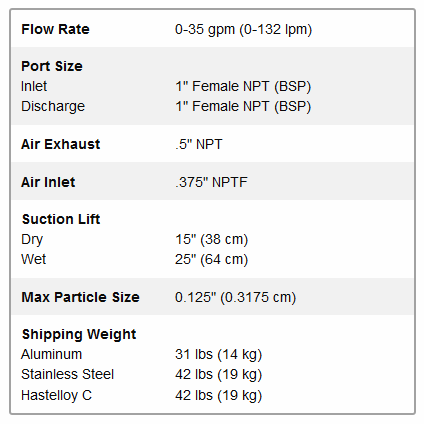
Task: Select the Dry suction lift value 15"
Action: pyautogui.click(x=212, y=240)
